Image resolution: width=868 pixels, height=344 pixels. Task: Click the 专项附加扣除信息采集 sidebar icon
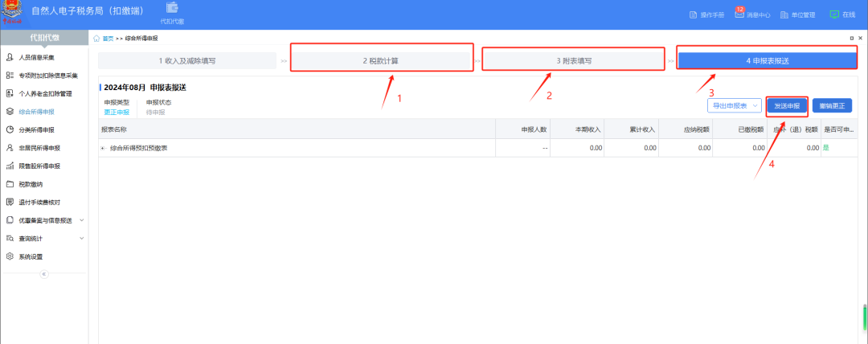(10, 76)
